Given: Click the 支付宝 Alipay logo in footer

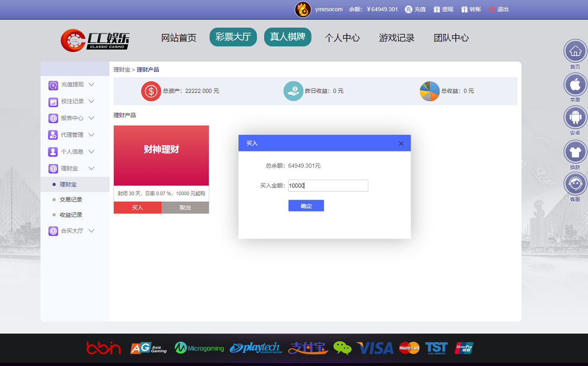Looking at the screenshot, I should [308, 348].
